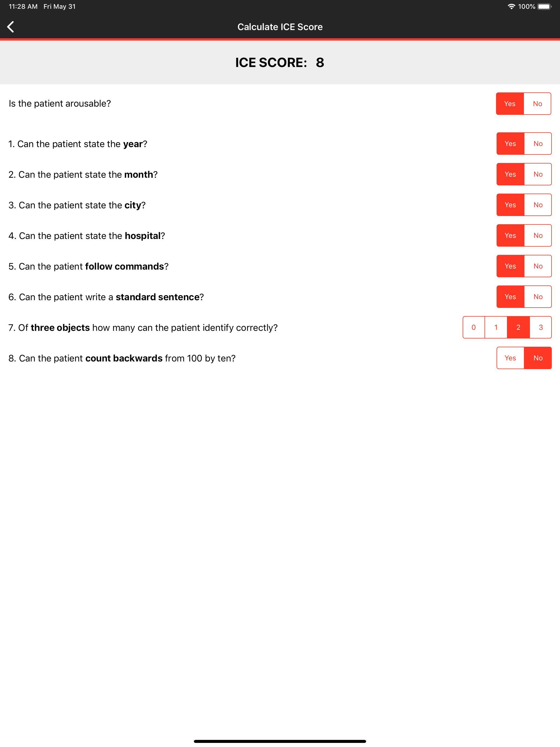Viewport: 560px width, 747px height.
Task: Choose Yes for writing a standard sentence
Action: pyautogui.click(x=510, y=296)
